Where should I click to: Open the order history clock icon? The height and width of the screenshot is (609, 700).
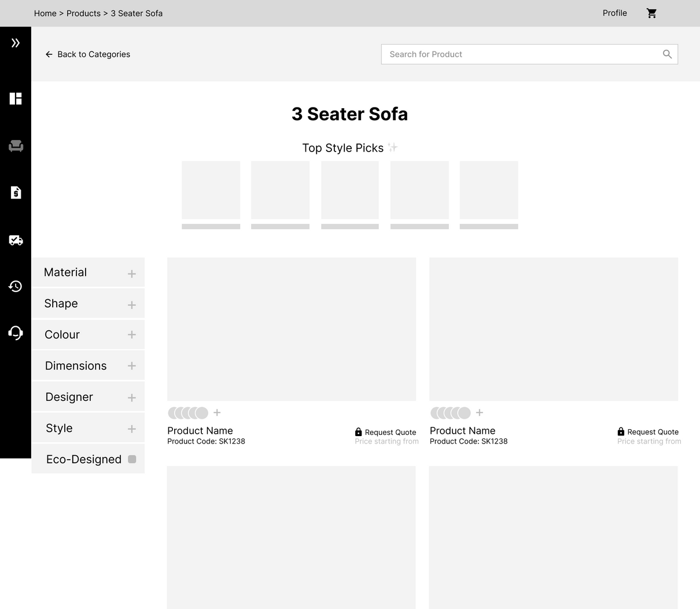click(16, 286)
